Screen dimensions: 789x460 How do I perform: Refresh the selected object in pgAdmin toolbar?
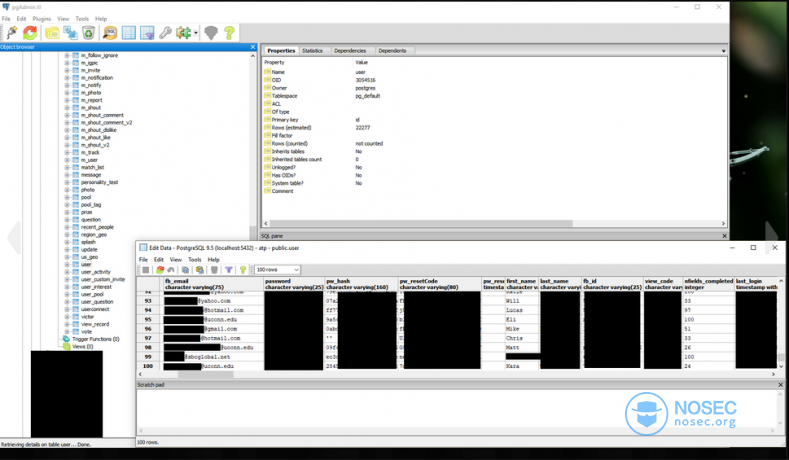click(30, 33)
